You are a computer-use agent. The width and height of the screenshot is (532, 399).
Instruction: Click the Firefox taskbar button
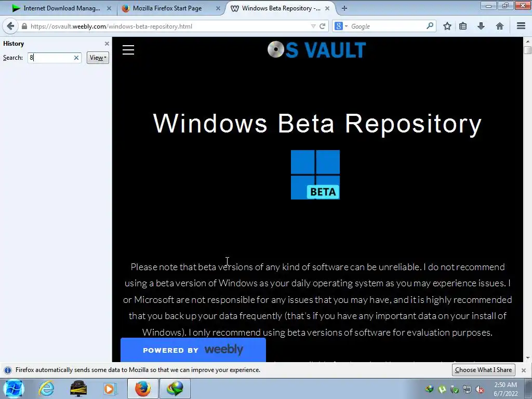pos(142,389)
